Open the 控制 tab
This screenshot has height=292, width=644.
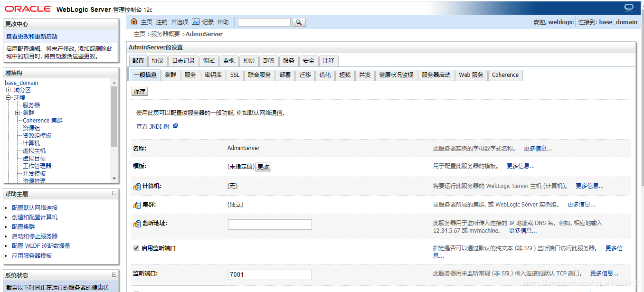point(249,61)
